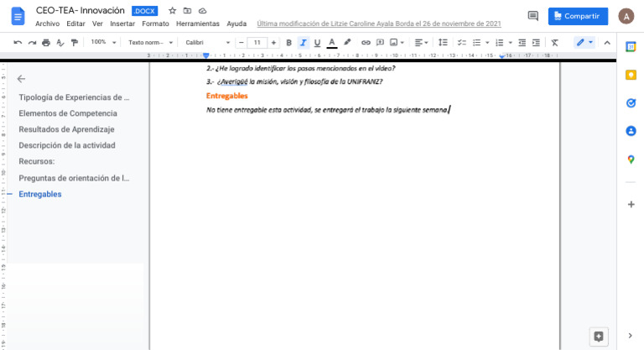This screenshot has width=644, height=350.
Task: Open bulleted list style dropdown arrow
Action: [487, 42]
